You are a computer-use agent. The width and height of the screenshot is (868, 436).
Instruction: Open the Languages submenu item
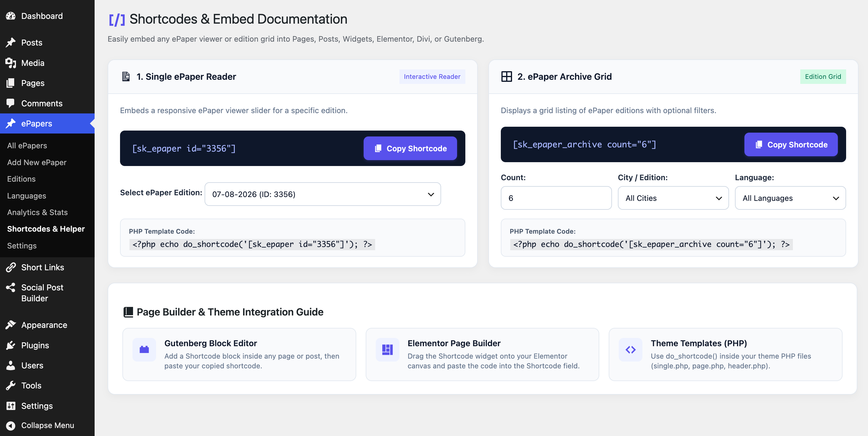[27, 196]
